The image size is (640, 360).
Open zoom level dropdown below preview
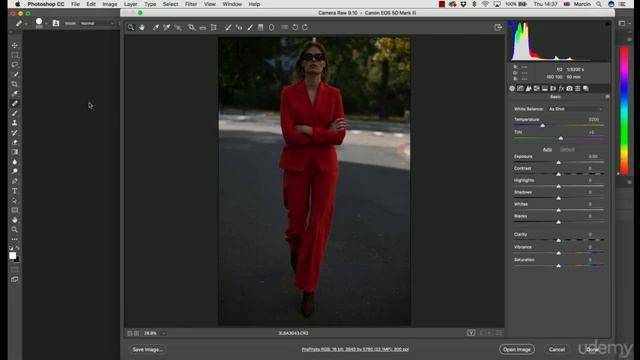164,333
